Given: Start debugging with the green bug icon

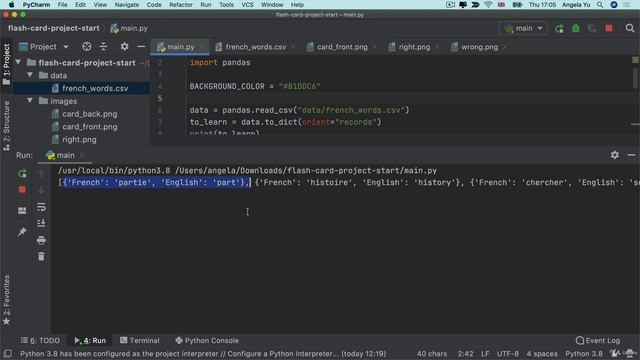Looking at the screenshot, I should pyautogui.click(x=576, y=29).
